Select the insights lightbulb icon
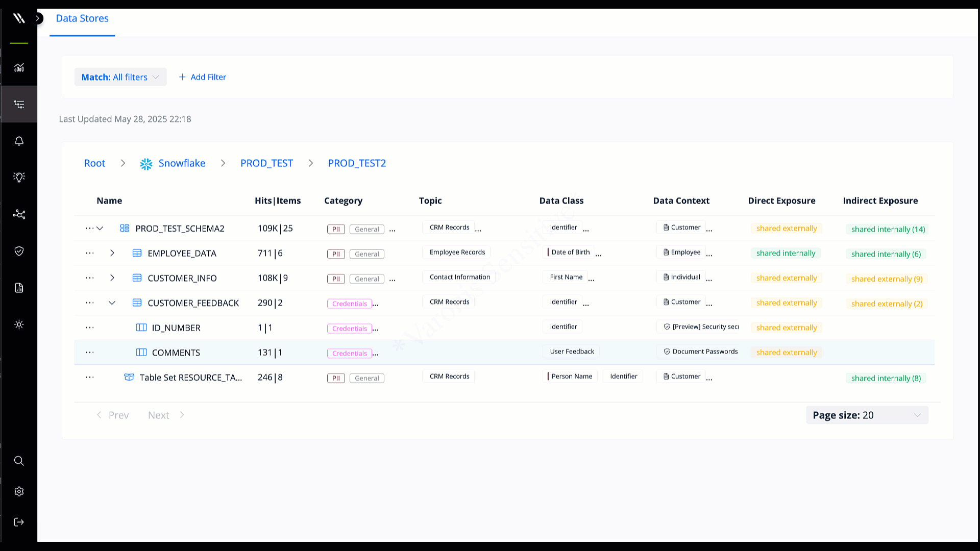The width and height of the screenshot is (980, 551). click(19, 177)
